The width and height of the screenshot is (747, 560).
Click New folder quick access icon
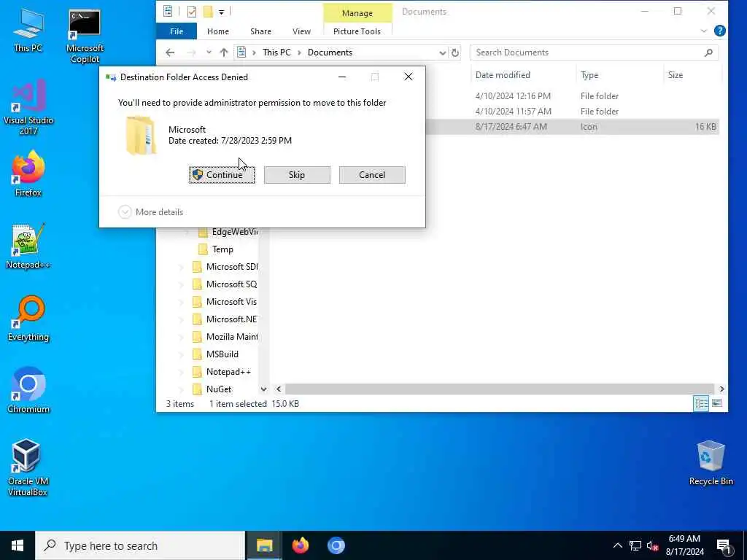pyautogui.click(x=208, y=12)
